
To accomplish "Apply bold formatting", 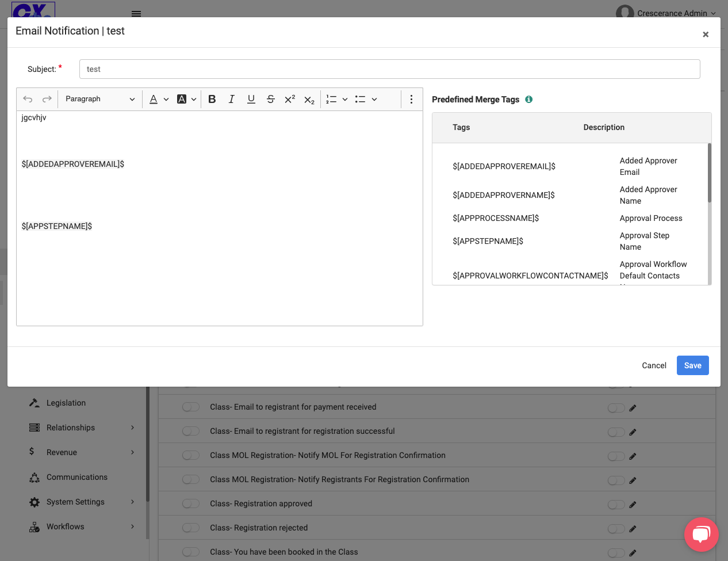I will (x=212, y=99).
